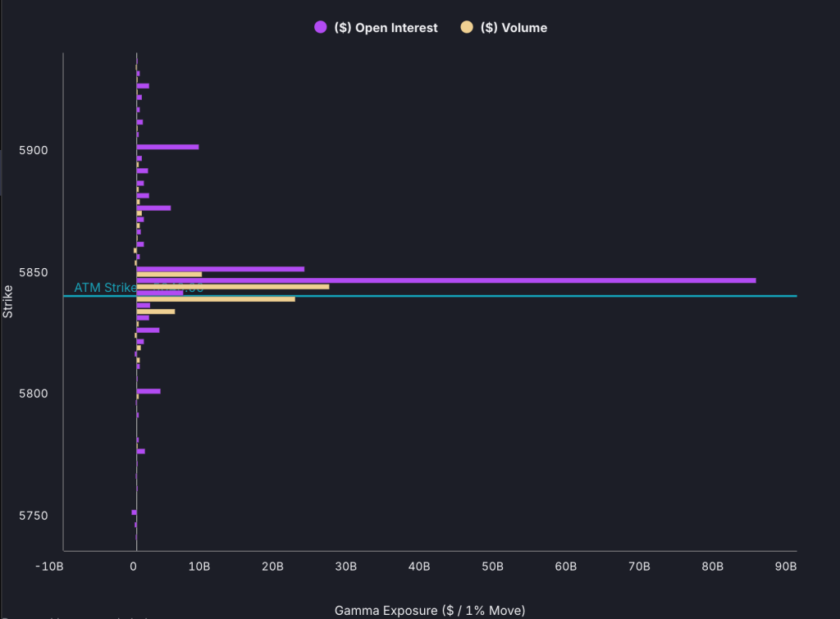Click the vertical Strike axis title
Viewport: 840px width, 619px height.
[7, 302]
